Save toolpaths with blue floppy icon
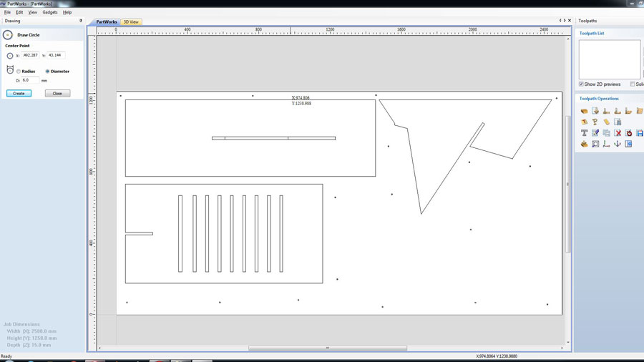The width and height of the screenshot is (644, 362). coord(640,133)
